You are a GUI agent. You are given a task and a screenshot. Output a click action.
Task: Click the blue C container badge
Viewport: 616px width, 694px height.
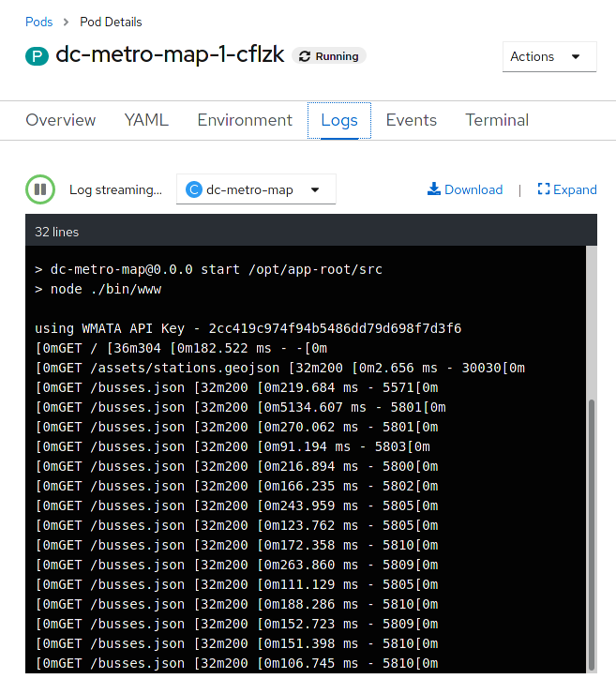coord(194,189)
